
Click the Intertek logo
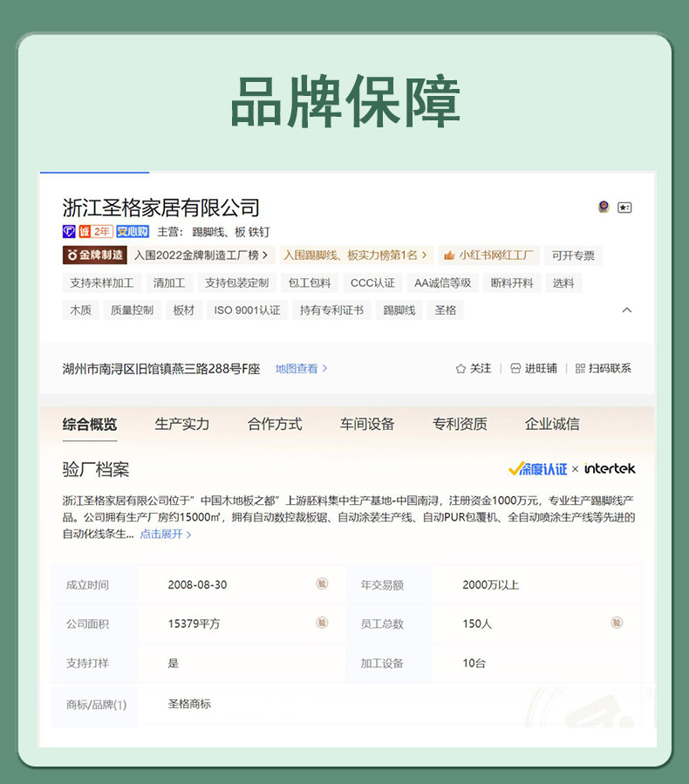pyautogui.click(x=610, y=468)
